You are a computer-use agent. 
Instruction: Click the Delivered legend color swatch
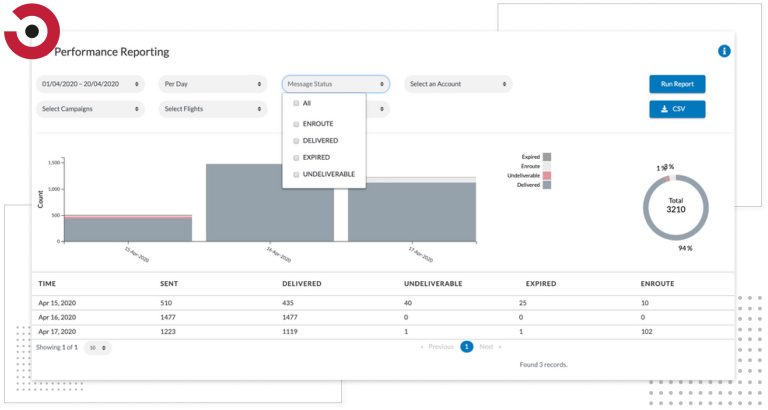(547, 185)
